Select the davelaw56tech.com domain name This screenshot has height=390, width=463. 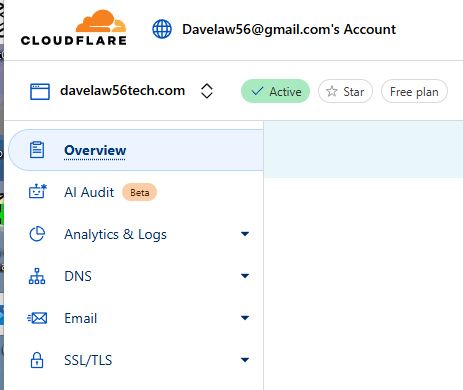tap(122, 91)
